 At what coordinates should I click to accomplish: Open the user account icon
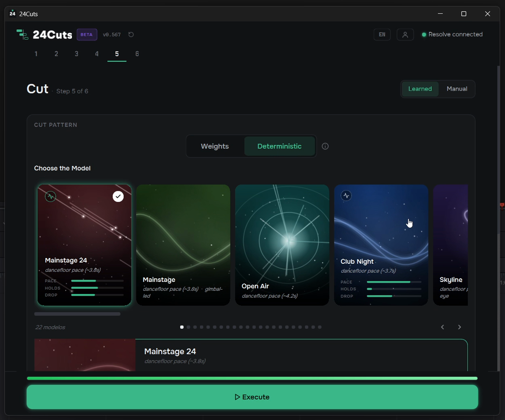(405, 35)
